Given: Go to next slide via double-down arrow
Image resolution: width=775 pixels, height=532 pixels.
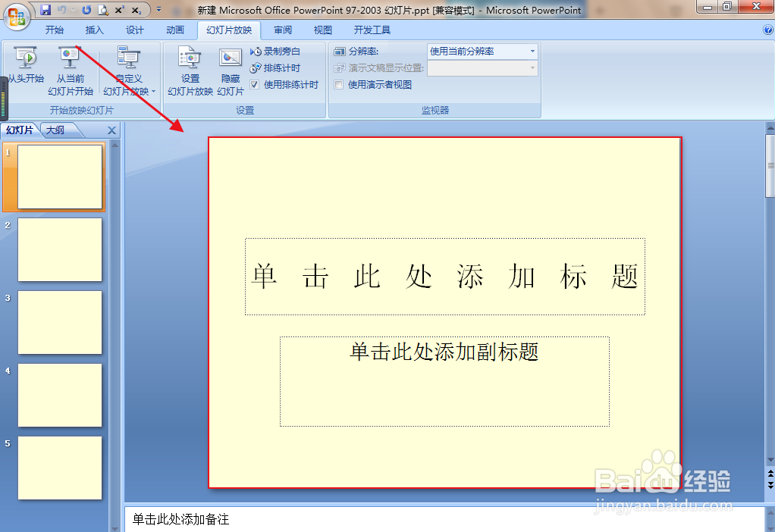Looking at the screenshot, I should coord(770,486).
